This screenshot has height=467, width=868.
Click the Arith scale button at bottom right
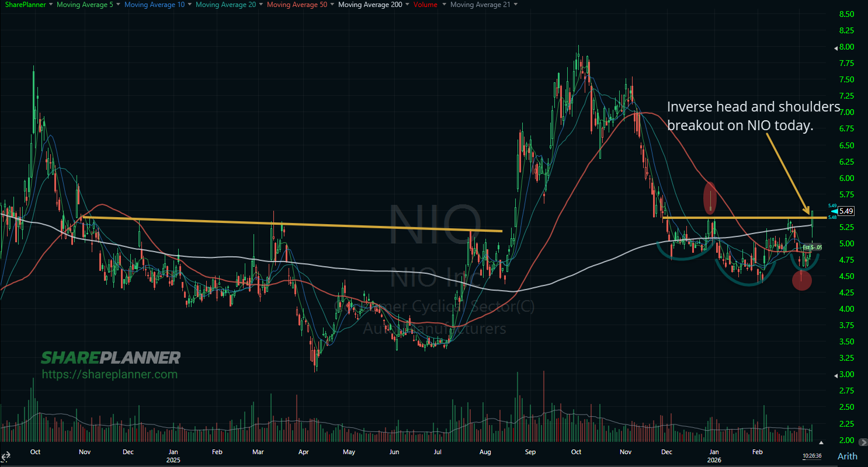tap(846, 456)
